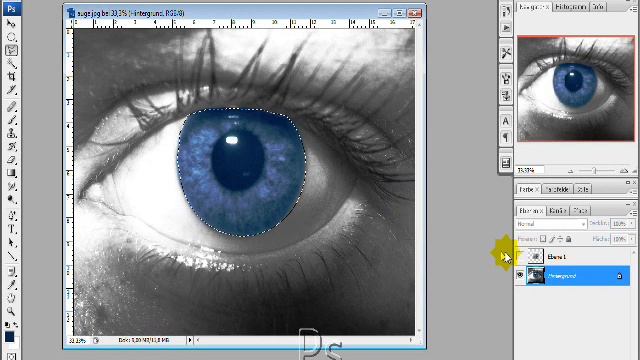This screenshot has width=640, height=360.
Task: Switch to the Farbfelder tab
Action: click(557, 189)
